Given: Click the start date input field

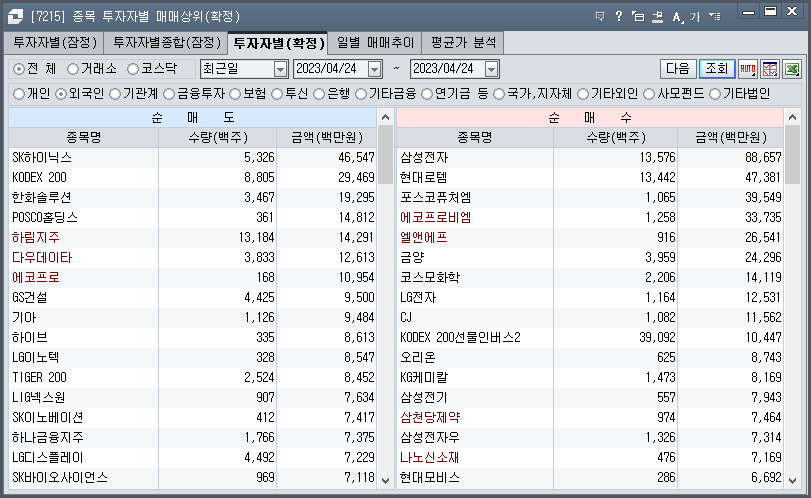Looking at the screenshot, I should (x=331, y=69).
